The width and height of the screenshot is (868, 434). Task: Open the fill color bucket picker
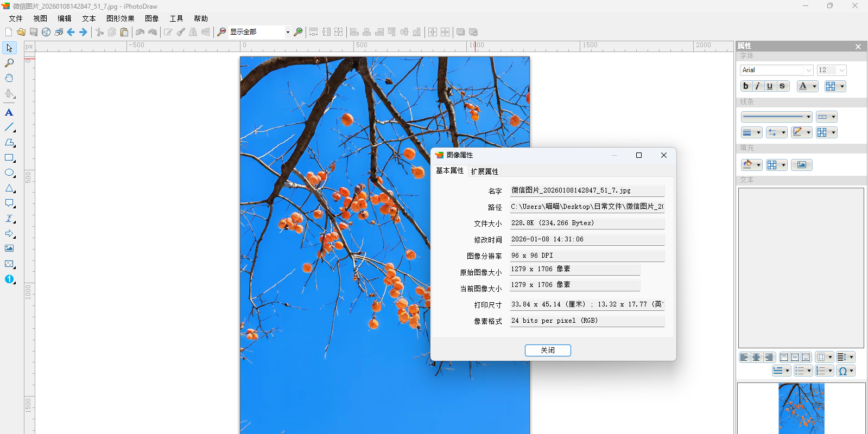pos(751,165)
